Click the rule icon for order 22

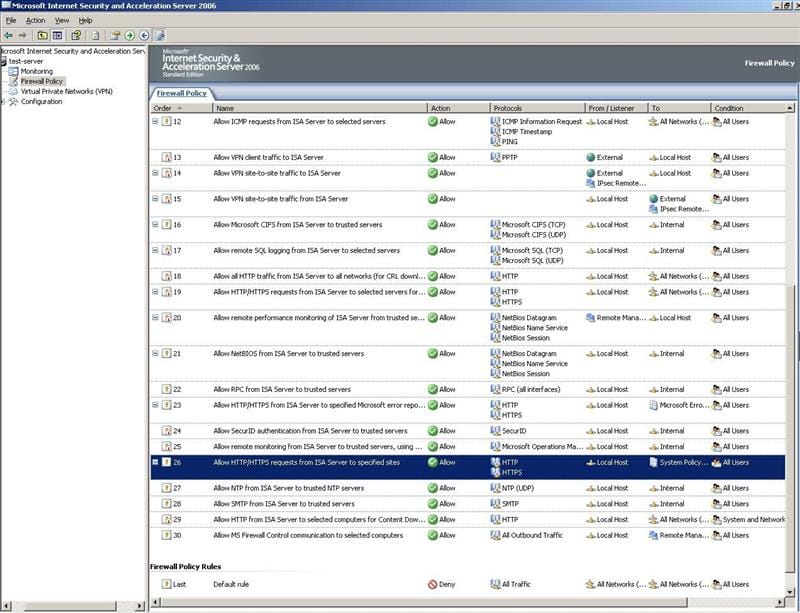[x=166, y=389]
